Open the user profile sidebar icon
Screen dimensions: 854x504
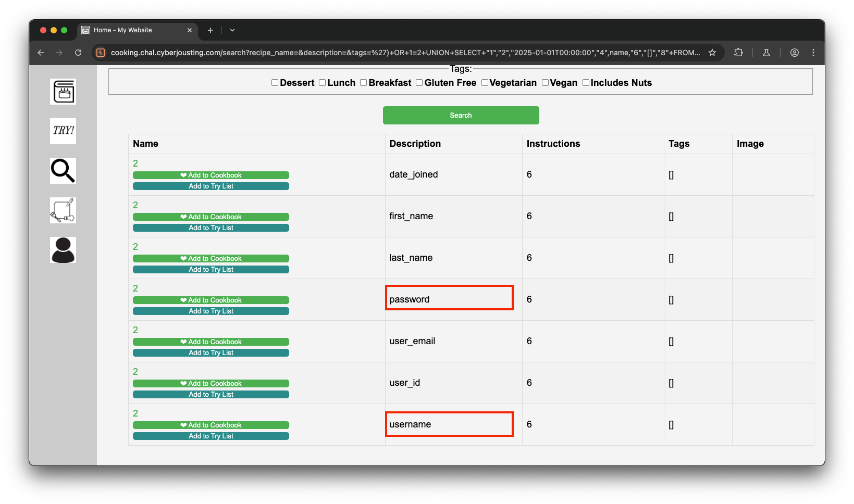click(x=63, y=250)
